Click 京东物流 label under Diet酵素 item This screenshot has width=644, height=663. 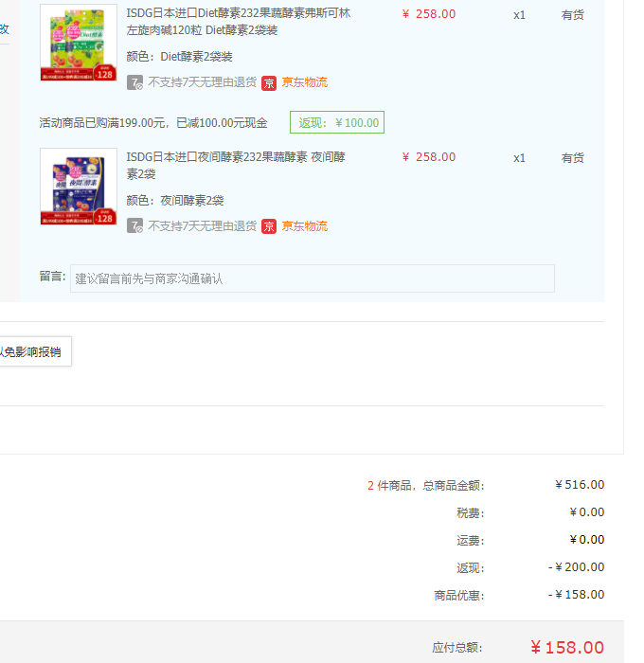[304, 82]
